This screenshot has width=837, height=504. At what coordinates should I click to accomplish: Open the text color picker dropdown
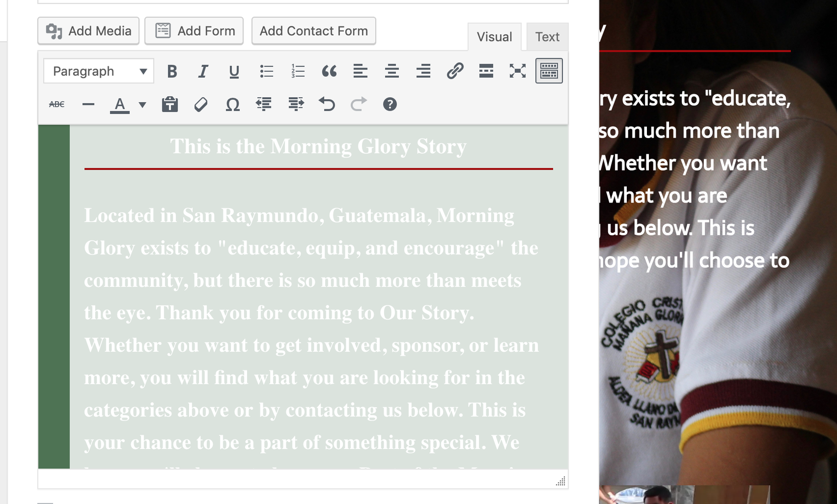coord(143,104)
